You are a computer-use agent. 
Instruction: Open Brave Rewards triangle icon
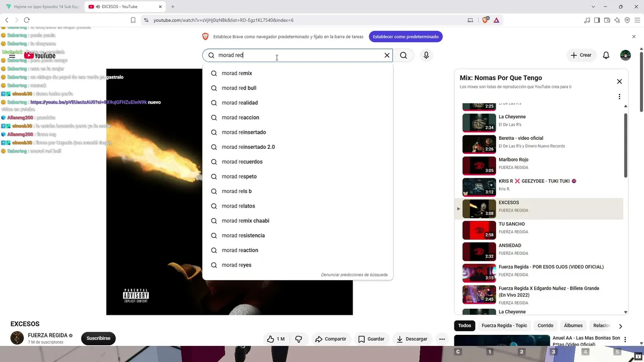(496, 20)
